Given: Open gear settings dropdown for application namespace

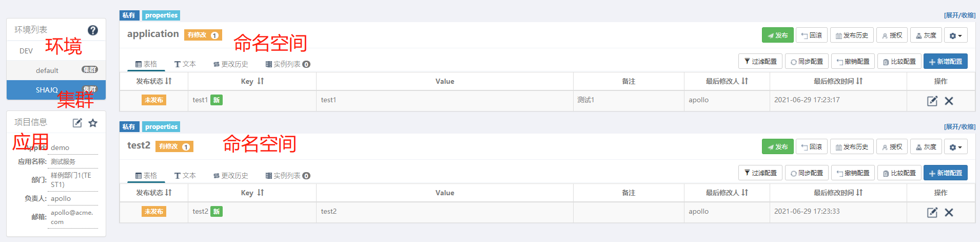Looking at the screenshot, I should pyautogui.click(x=955, y=35).
